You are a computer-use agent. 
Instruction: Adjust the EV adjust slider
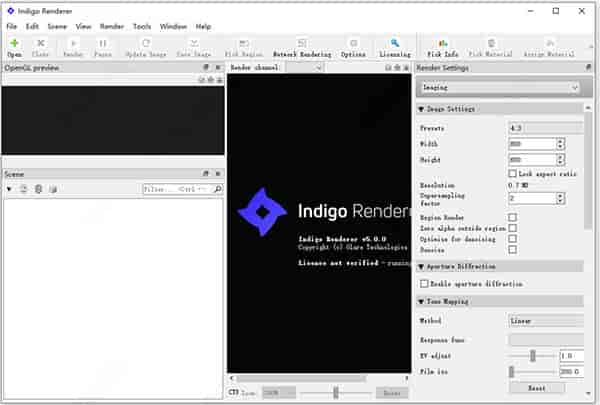tap(533, 355)
